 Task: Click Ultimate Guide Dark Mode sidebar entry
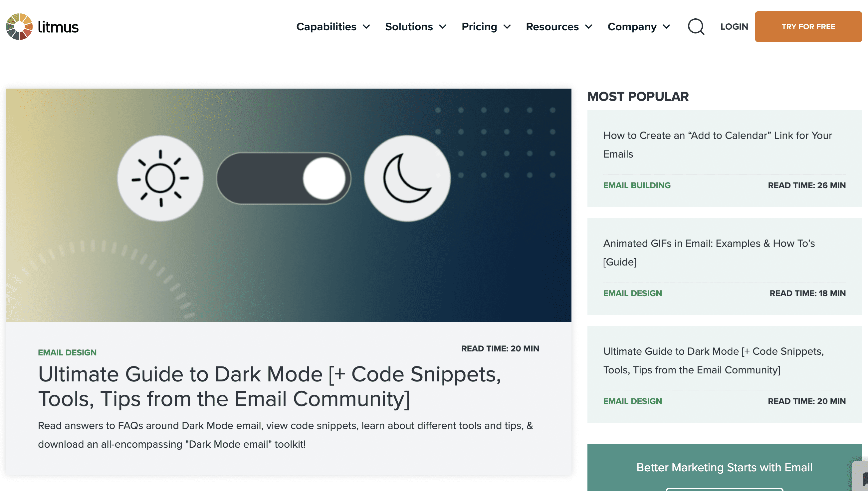point(714,360)
